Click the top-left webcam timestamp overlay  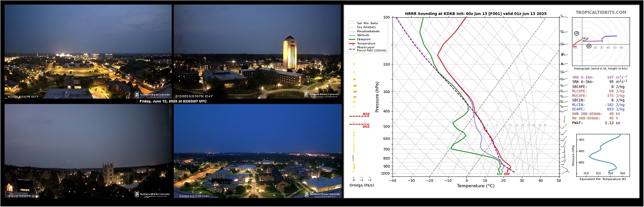[24, 97]
